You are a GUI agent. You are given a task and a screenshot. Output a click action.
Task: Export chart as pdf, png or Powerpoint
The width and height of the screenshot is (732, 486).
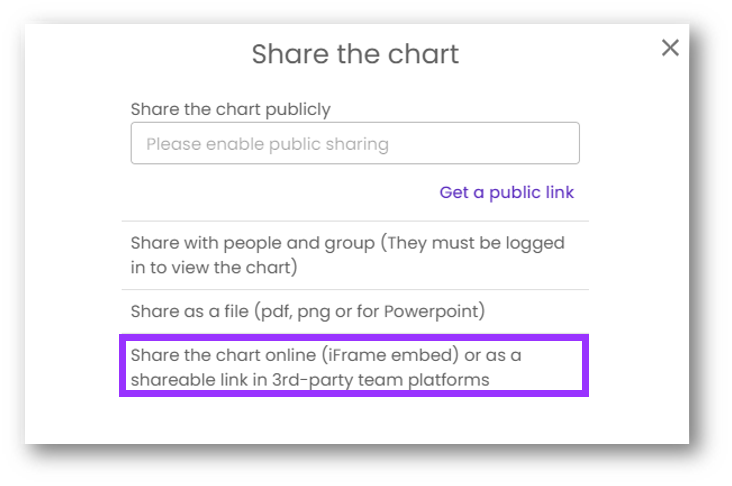[x=308, y=311]
